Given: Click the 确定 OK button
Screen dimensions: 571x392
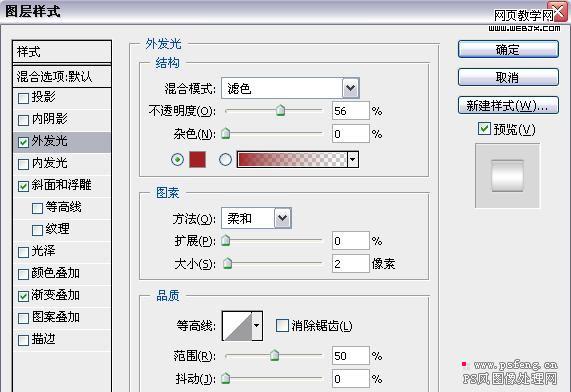Looking at the screenshot, I should click(x=508, y=49).
